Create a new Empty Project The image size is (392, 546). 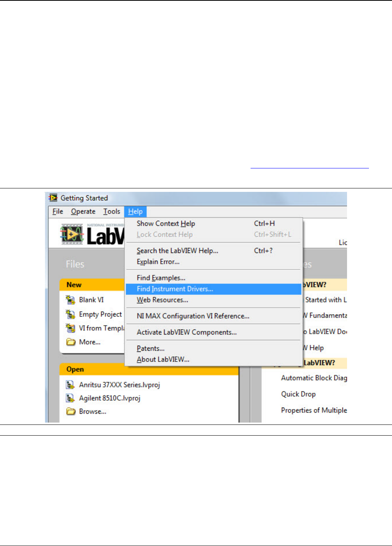coord(100,315)
